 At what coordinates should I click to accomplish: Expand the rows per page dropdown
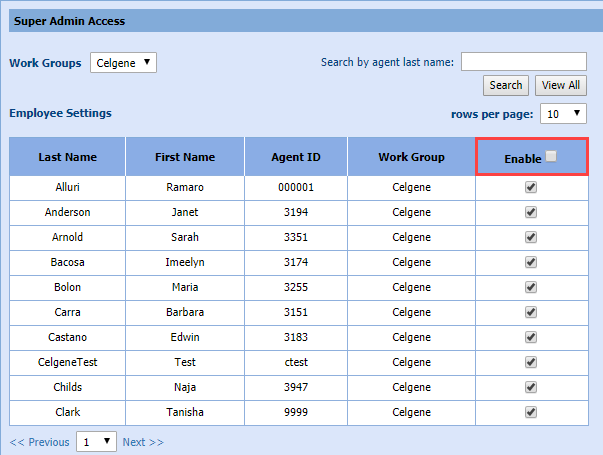tap(563, 114)
